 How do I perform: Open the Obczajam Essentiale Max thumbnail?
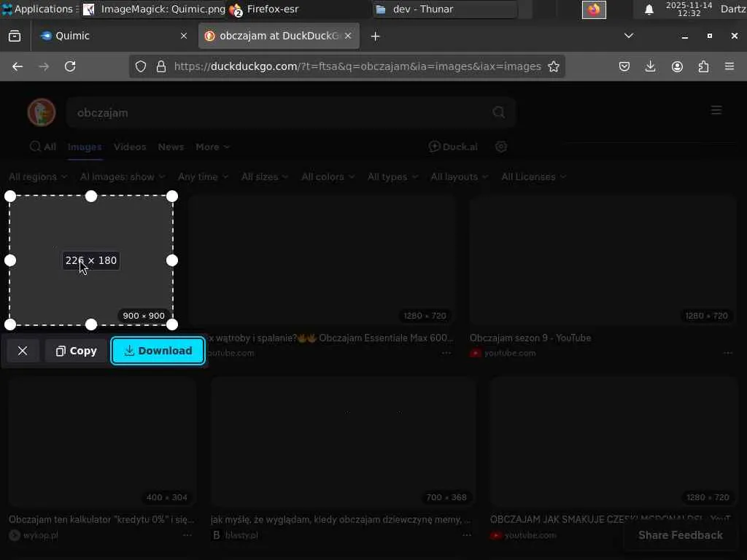pos(322,260)
